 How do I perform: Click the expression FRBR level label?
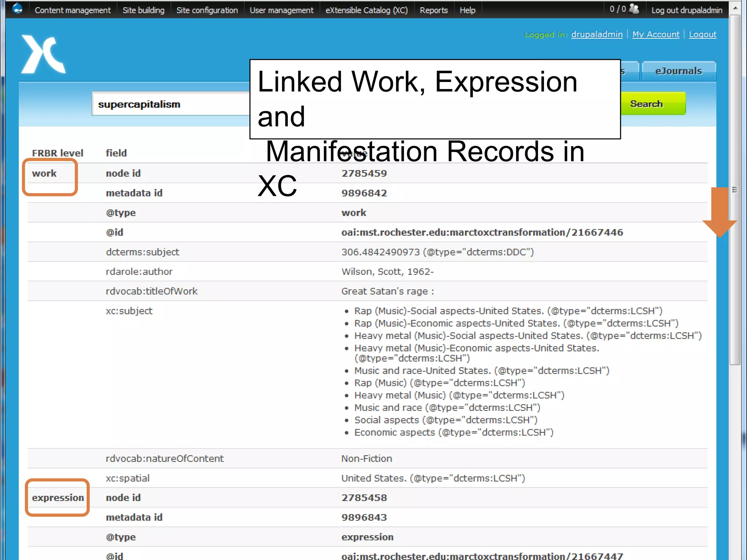[x=58, y=498]
